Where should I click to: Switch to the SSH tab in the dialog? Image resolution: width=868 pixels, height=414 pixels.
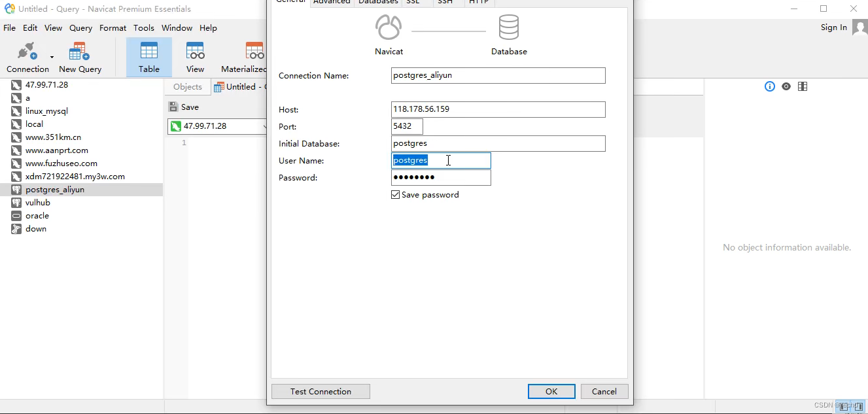[x=449, y=3]
